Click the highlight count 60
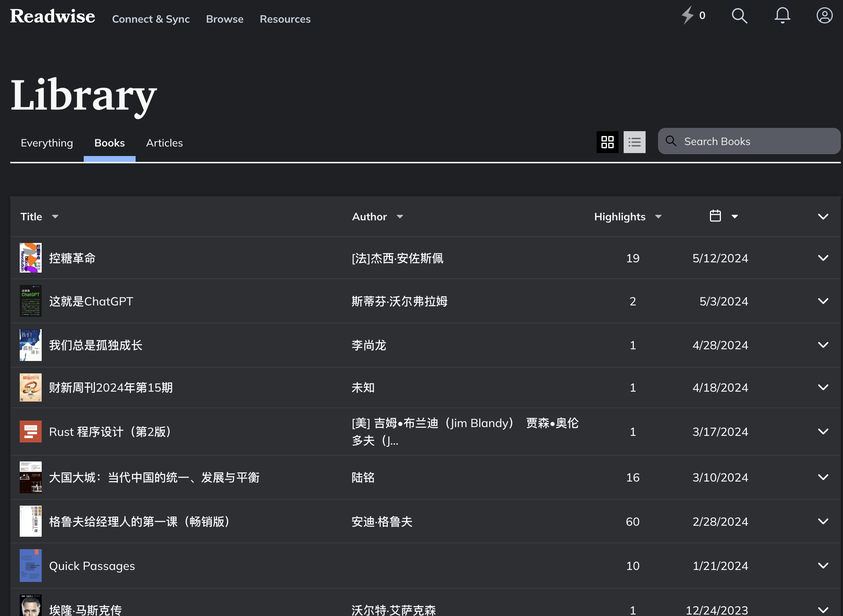This screenshot has width=843, height=616. pos(633,521)
